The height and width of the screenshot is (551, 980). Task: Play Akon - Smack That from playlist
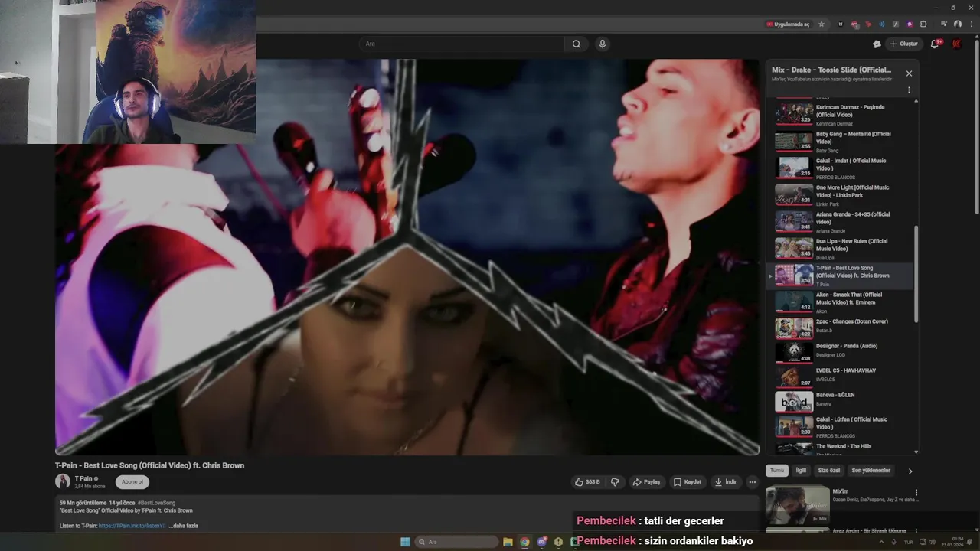[x=840, y=302]
